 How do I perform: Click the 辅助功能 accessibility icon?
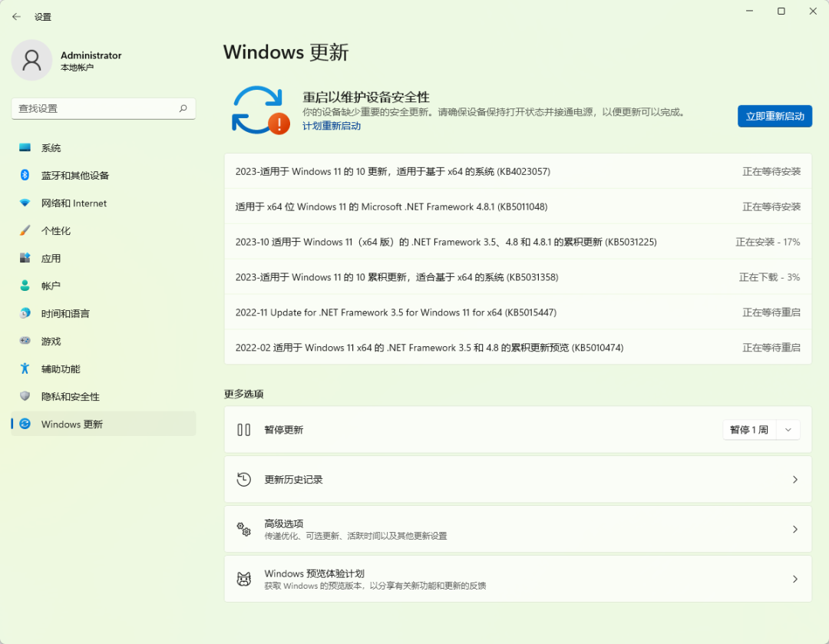(x=25, y=368)
